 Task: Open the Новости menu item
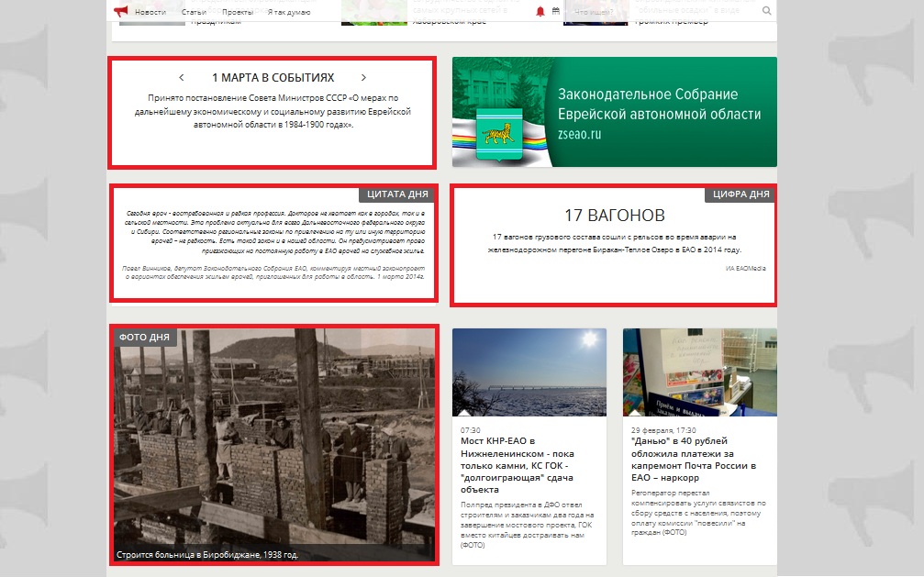(x=150, y=12)
